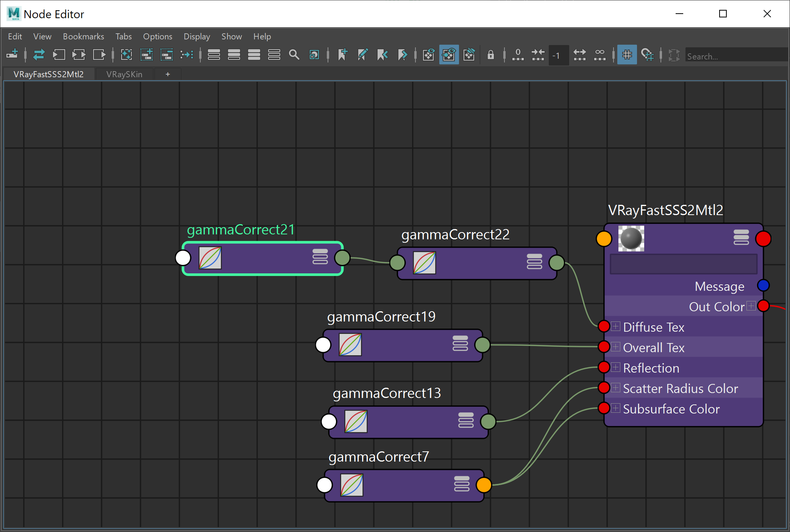Click the filter field inside VRayFastSSS2Mtl2 node
This screenshot has height=532, width=790.
coord(684,264)
